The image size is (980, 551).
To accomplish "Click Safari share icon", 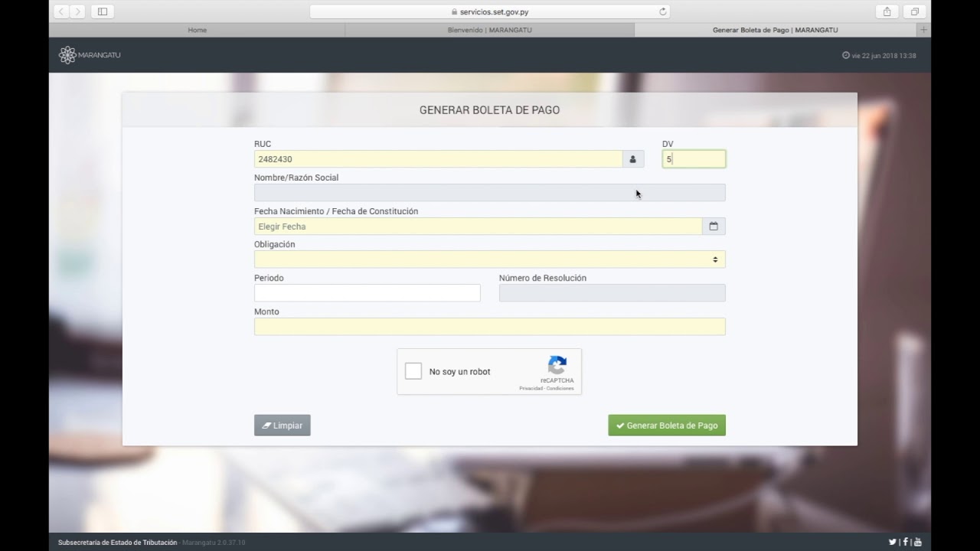I will pos(887,11).
